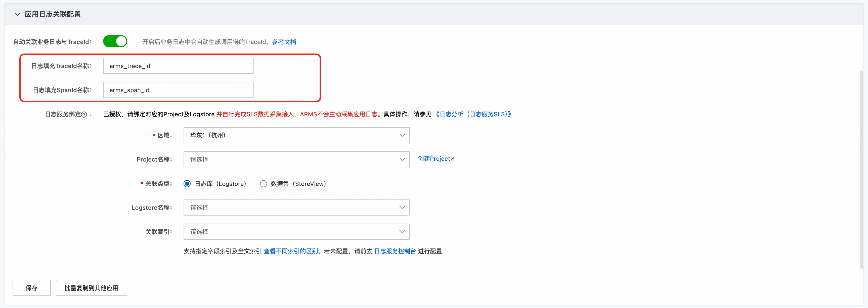Click the arms_trace_id TraceId name field
The height and width of the screenshot is (308, 868).
[178, 66]
